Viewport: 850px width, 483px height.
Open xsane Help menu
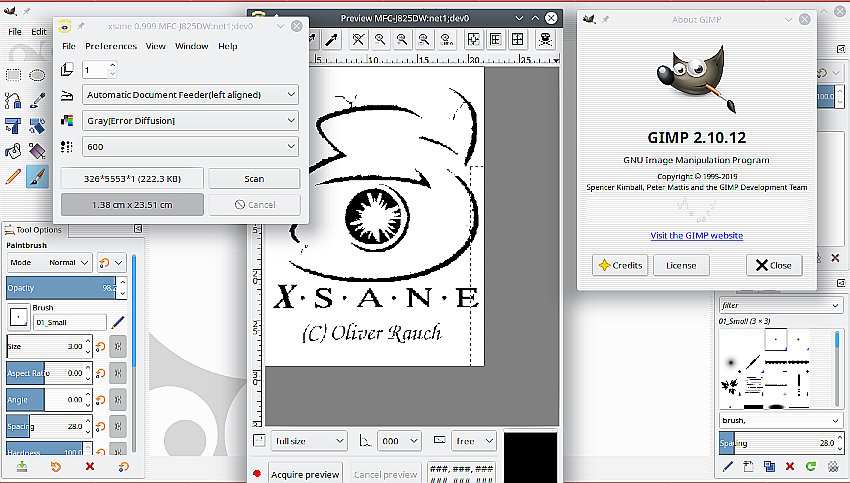click(x=228, y=46)
